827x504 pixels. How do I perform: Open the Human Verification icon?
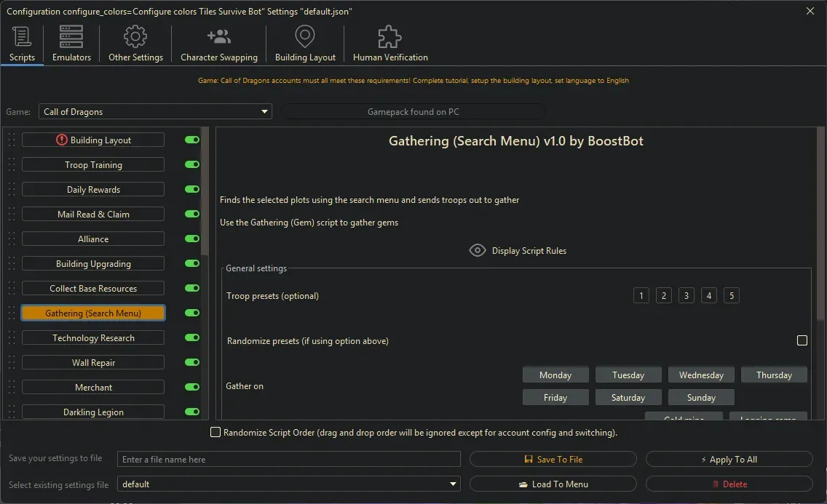[389, 35]
